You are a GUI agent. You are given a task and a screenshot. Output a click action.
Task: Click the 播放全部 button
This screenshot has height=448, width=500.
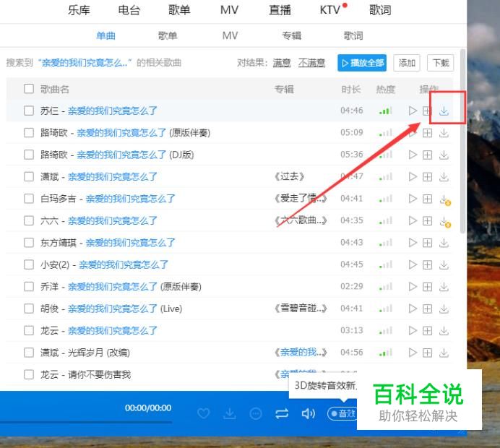(362, 63)
